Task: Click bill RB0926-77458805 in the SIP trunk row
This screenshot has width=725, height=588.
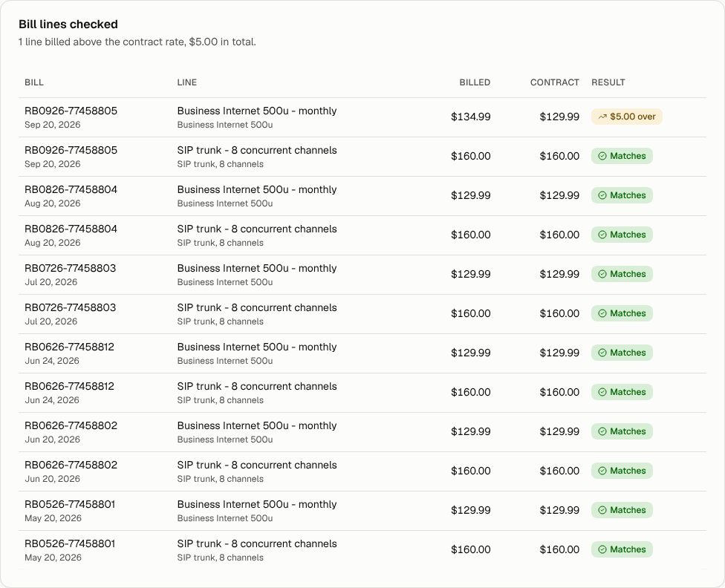Action: [71, 150]
